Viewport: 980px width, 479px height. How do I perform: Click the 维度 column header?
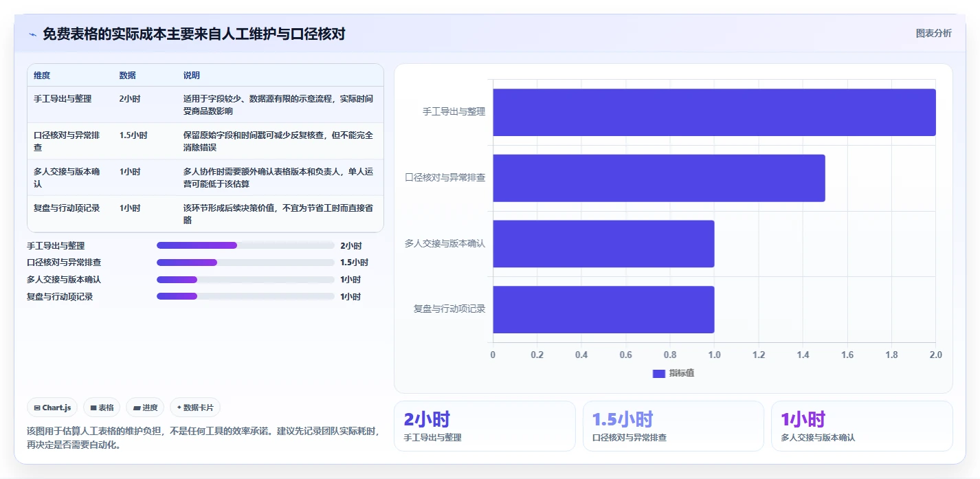pyautogui.click(x=42, y=76)
